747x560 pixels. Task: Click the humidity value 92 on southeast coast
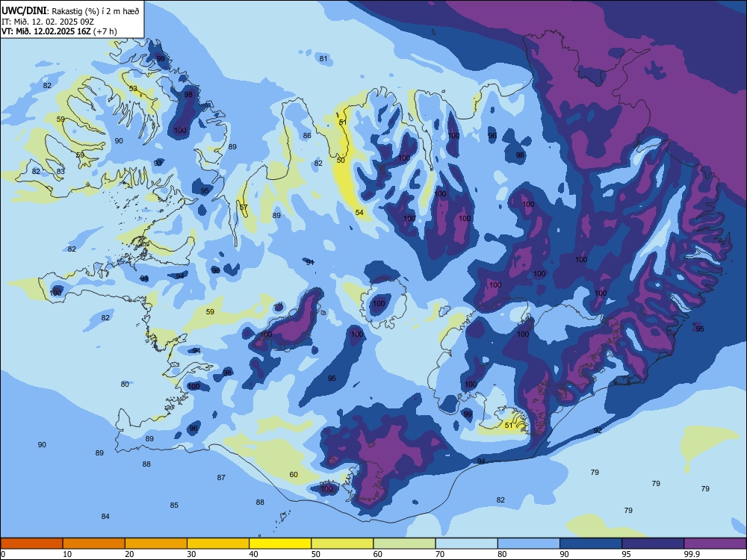click(x=598, y=430)
